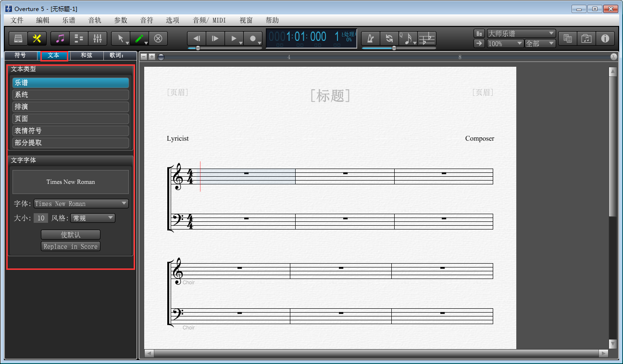623x364 pixels.
Task: Click the yellow wrench tools icon
Action: coord(37,38)
